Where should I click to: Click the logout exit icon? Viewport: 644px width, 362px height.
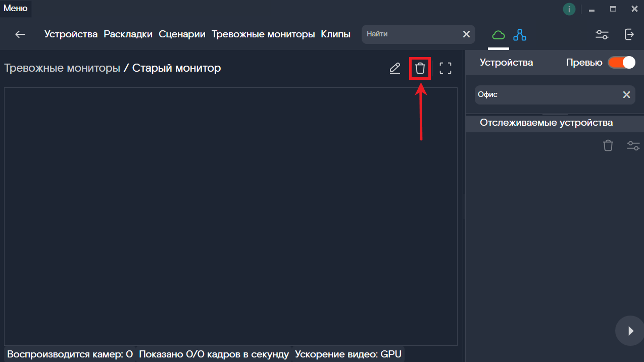click(x=629, y=34)
